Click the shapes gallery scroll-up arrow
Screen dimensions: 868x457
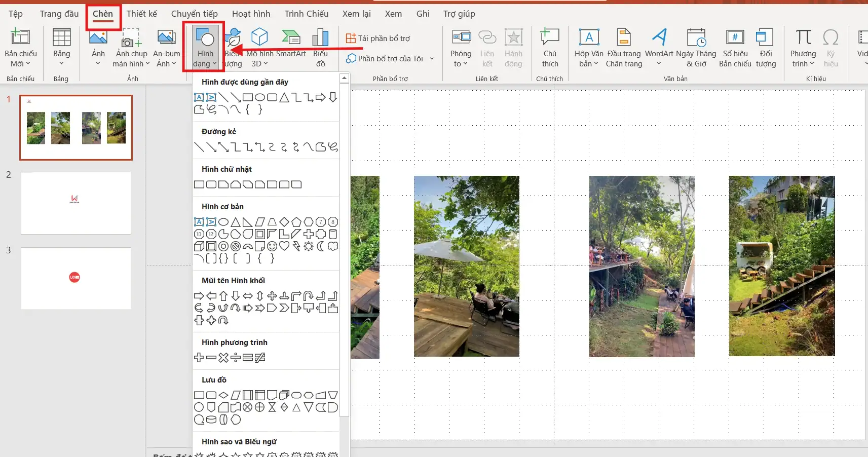pyautogui.click(x=345, y=78)
